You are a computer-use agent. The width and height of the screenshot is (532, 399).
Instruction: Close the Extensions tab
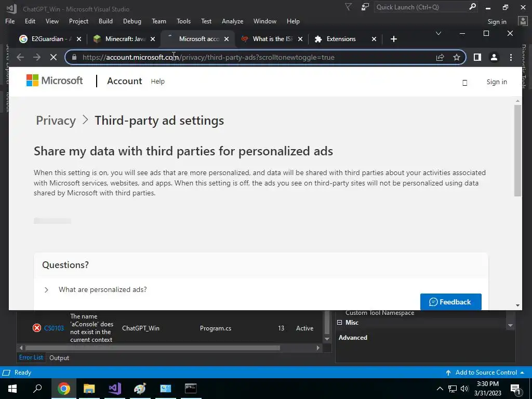pyautogui.click(x=374, y=39)
